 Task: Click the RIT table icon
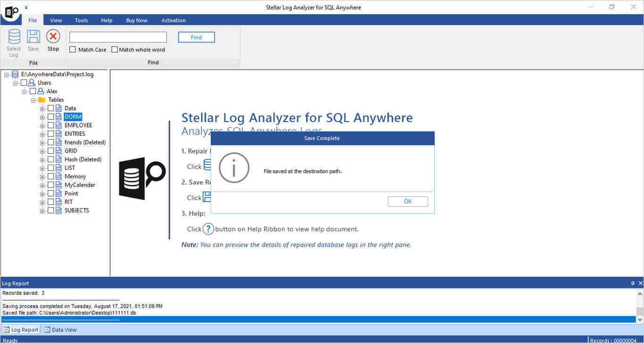[58, 201]
